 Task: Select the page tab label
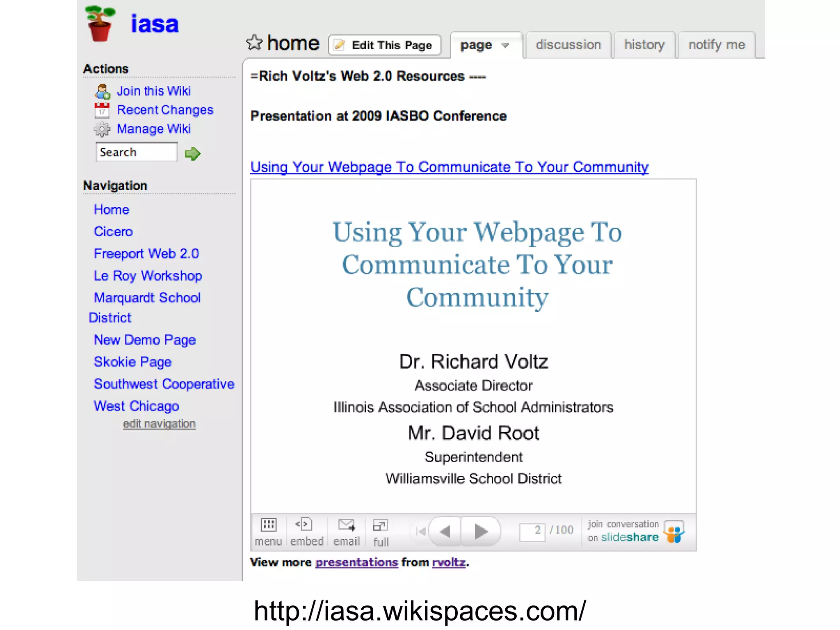pyautogui.click(x=476, y=45)
